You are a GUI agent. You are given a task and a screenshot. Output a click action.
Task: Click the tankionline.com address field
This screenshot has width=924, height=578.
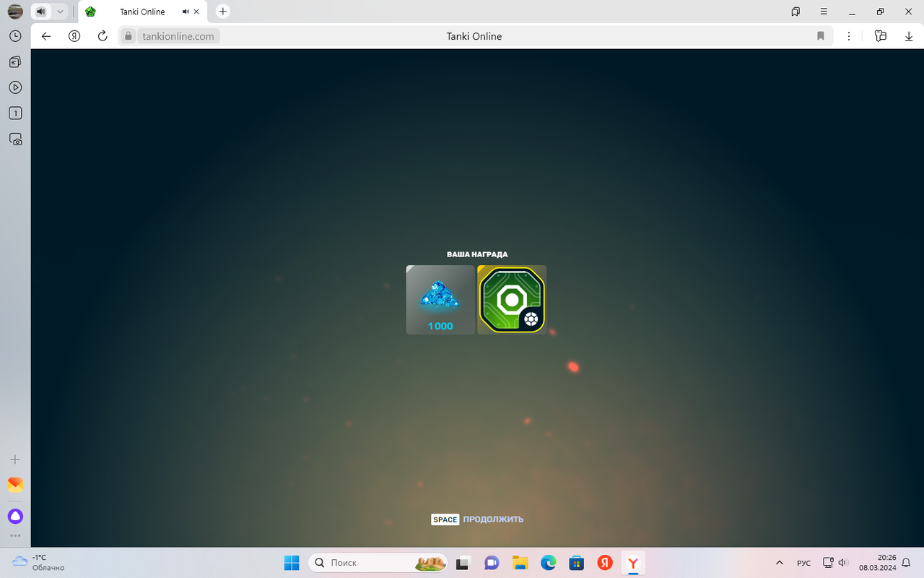[x=178, y=36]
